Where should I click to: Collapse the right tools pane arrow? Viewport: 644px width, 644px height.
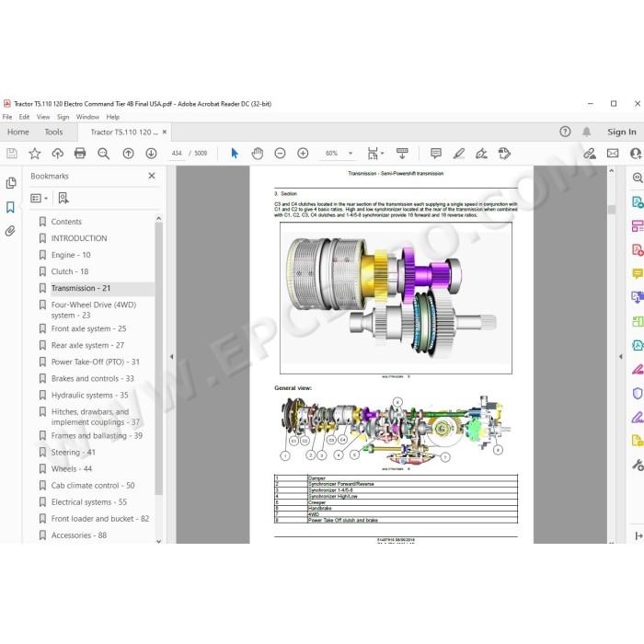pos(621,357)
